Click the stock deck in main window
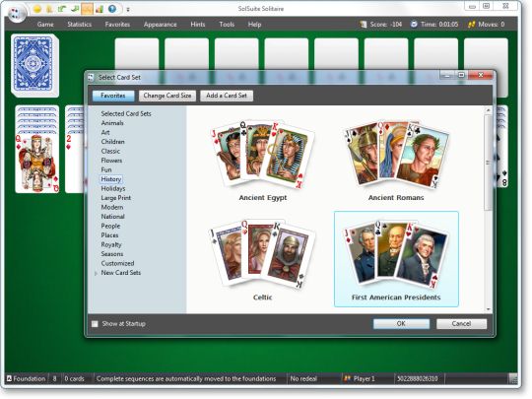 (x=34, y=65)
